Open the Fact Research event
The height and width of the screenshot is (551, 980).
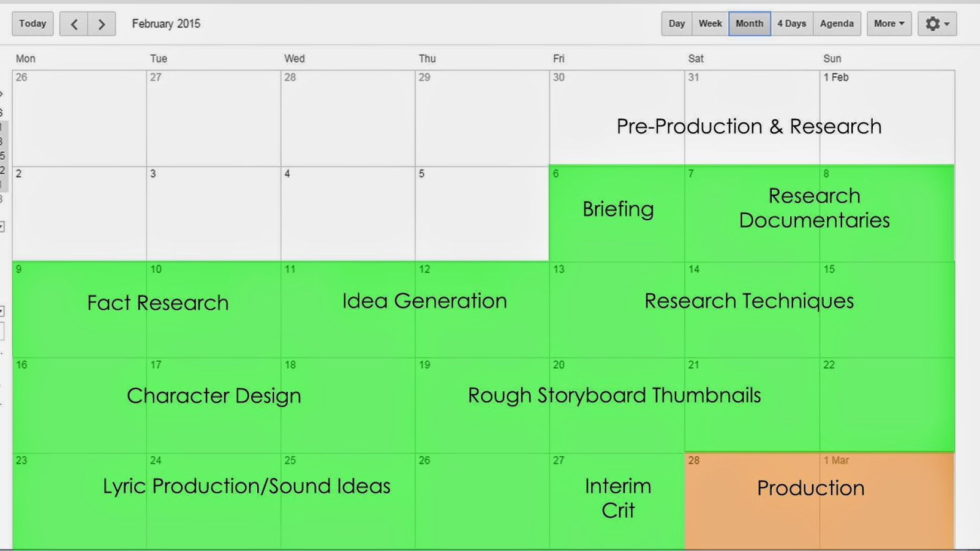(x=157, y=302)
